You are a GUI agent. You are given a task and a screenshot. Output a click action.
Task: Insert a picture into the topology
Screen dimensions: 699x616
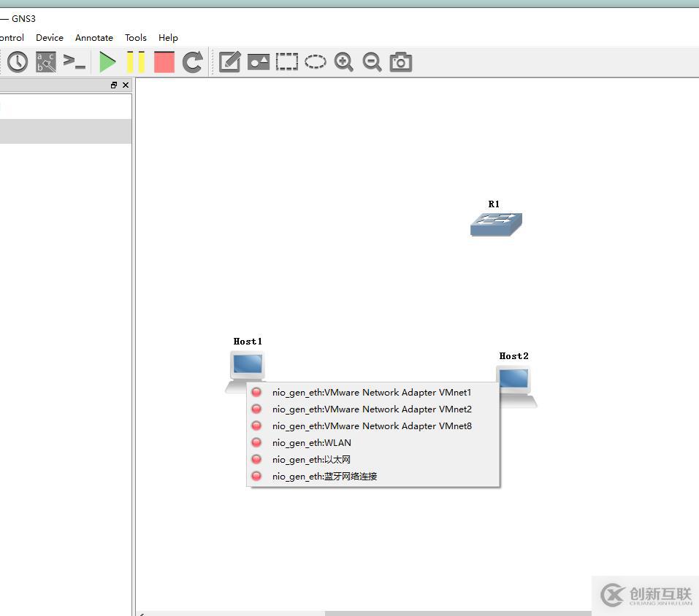tap(259, 62)
